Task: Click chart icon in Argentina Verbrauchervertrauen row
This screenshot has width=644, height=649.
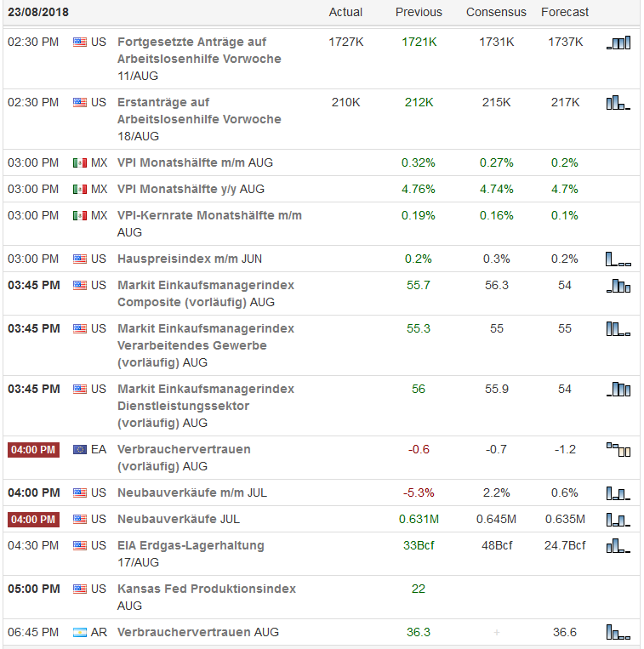Action: [x=618, y=632]
